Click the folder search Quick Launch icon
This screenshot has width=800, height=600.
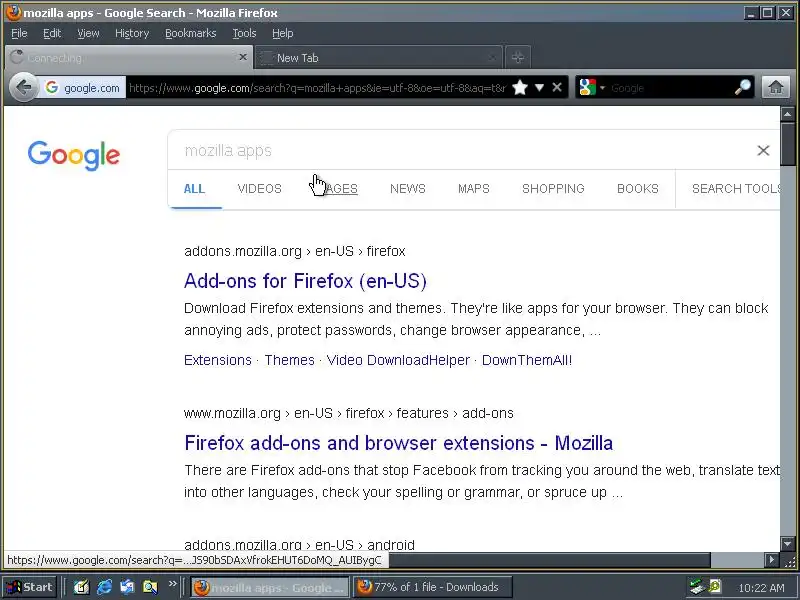pyautogui.click(x=150, y=587)
